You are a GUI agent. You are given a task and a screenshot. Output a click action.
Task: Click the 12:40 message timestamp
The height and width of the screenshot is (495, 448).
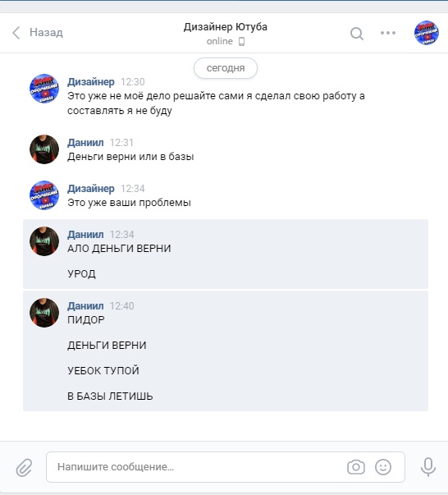[121, 306]
